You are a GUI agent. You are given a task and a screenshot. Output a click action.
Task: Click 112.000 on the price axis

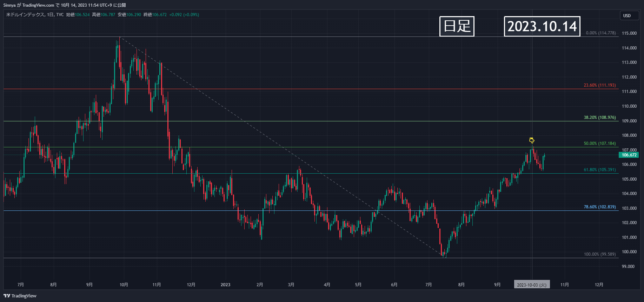point(629,77)
